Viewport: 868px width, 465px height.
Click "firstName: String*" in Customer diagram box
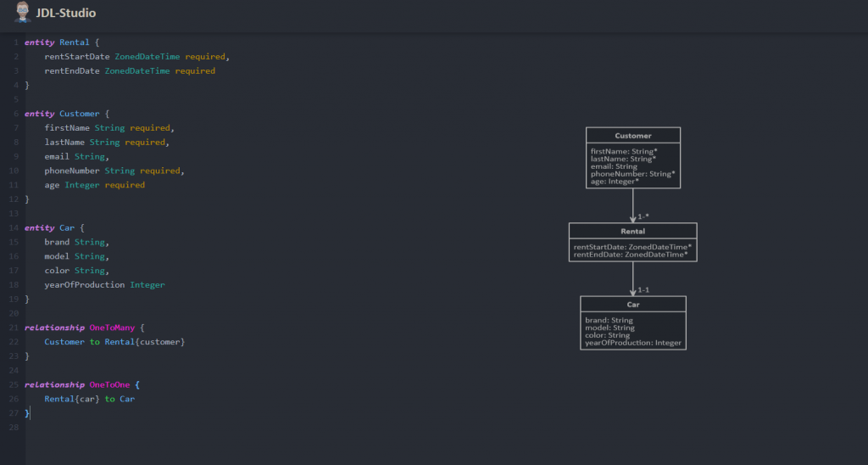coord(624,151)
